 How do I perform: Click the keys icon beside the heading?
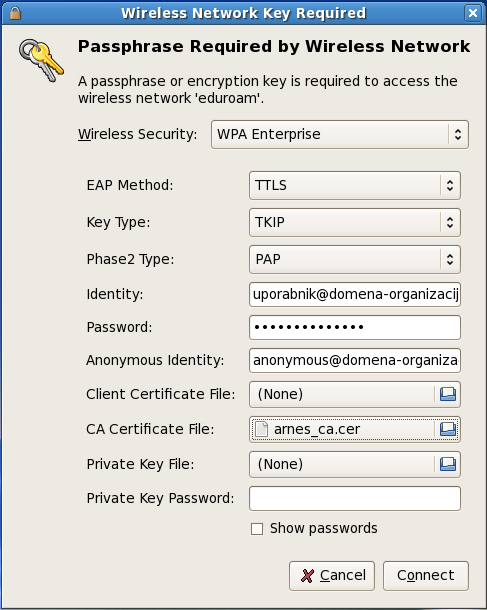coord(41,60)
